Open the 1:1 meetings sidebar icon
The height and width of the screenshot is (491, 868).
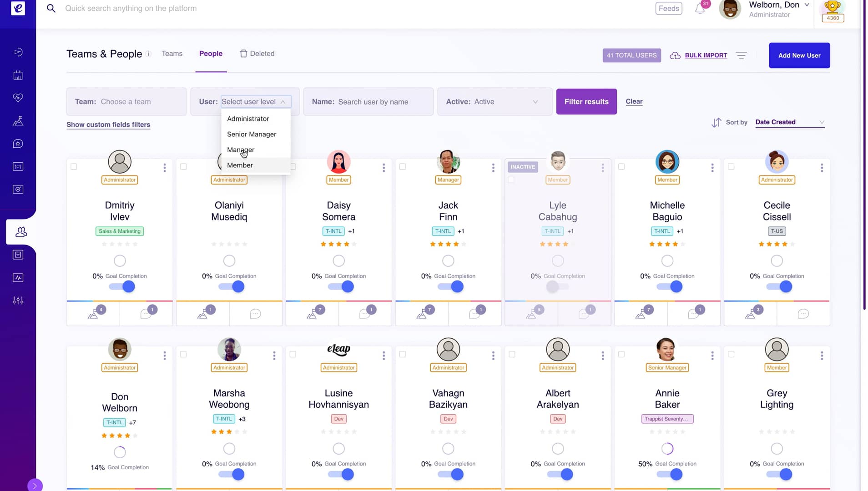[18, 166]
